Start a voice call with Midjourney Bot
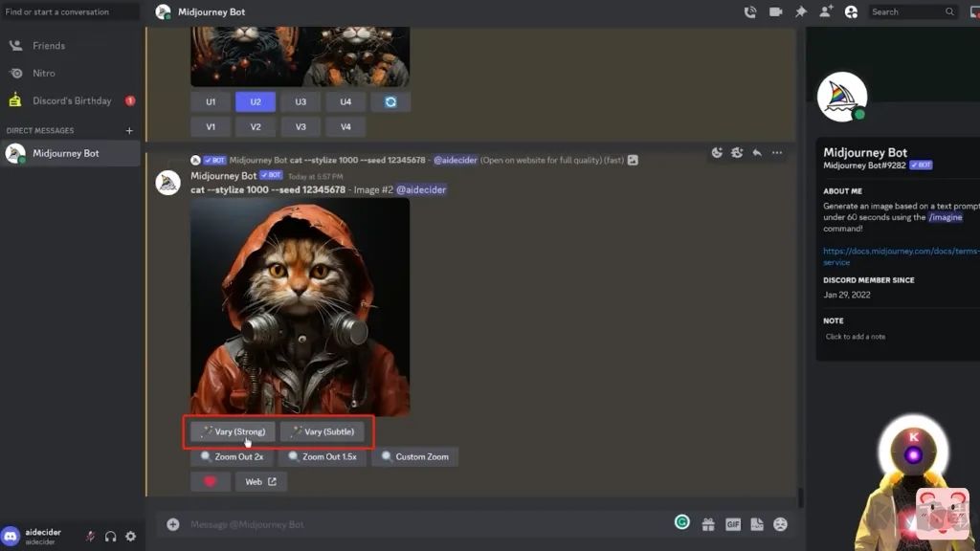980x551 pixels. click(x=750, y=11)
